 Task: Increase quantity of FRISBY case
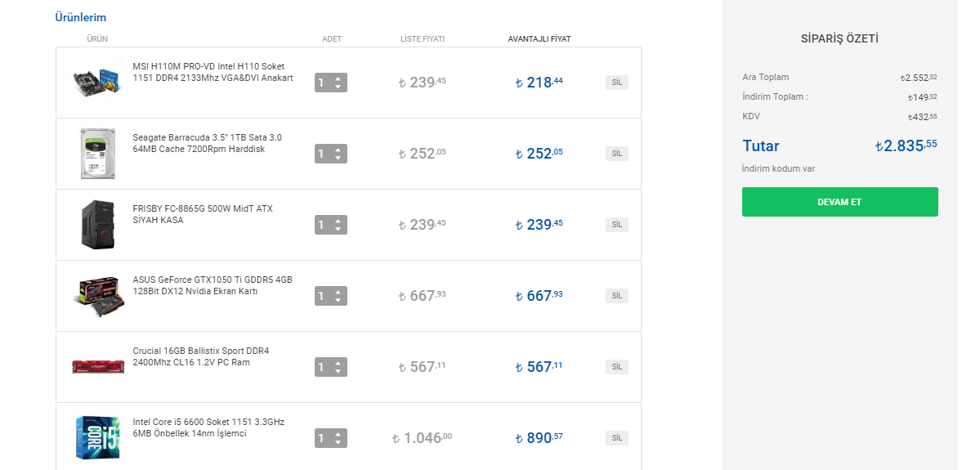coord(338,221)
